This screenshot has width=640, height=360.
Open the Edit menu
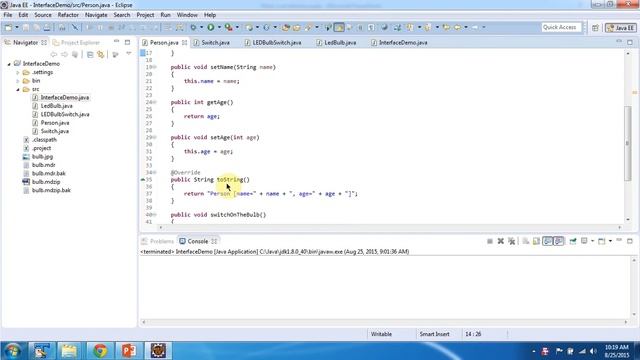[23, 15]
